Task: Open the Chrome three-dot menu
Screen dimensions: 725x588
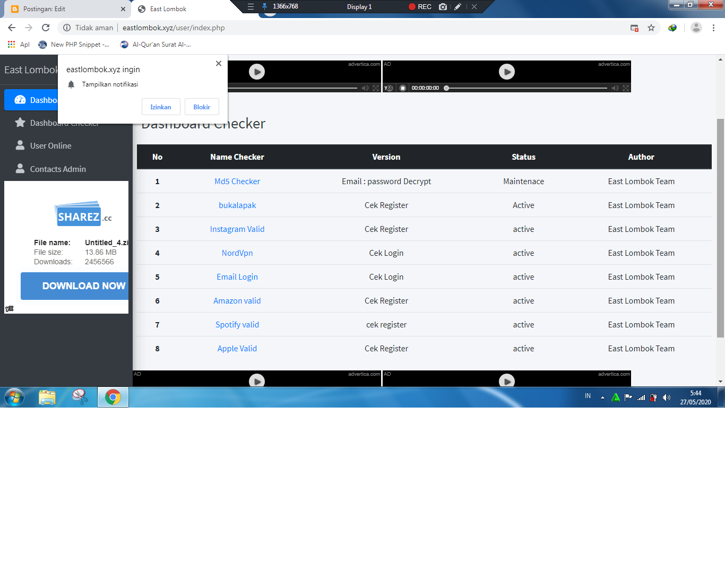Action: point(713,28)
